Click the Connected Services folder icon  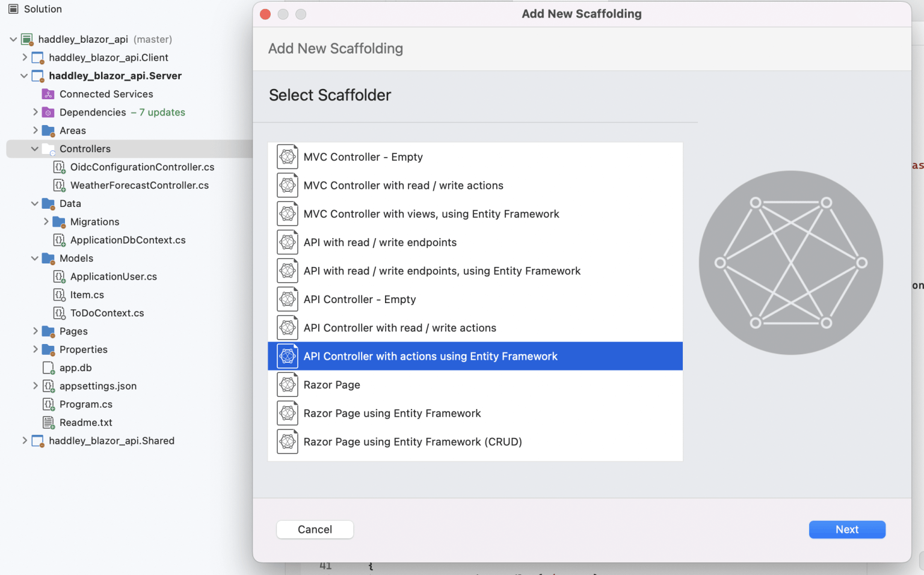[x=48, y=94]
